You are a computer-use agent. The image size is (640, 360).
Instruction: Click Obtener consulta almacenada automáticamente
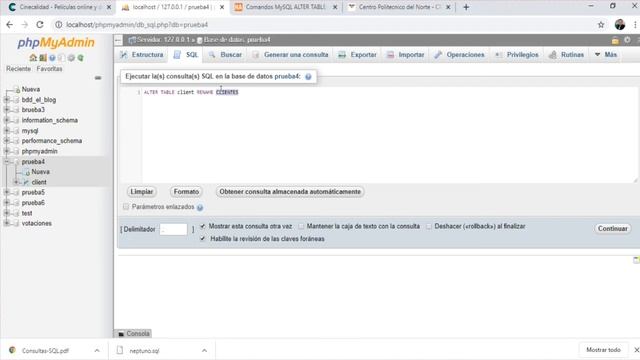pyautogui.click(x=290, y=192)
